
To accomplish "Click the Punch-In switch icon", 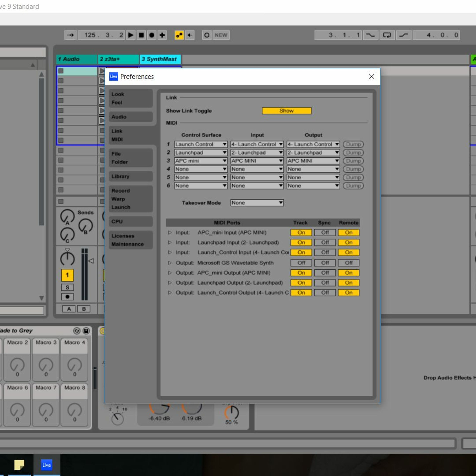I will point(370,35).
